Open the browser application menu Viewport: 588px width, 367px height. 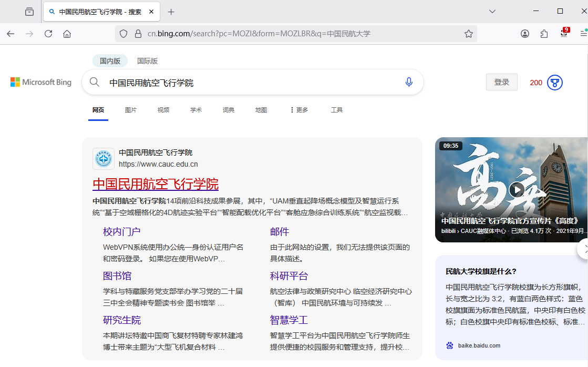[583, 34]
